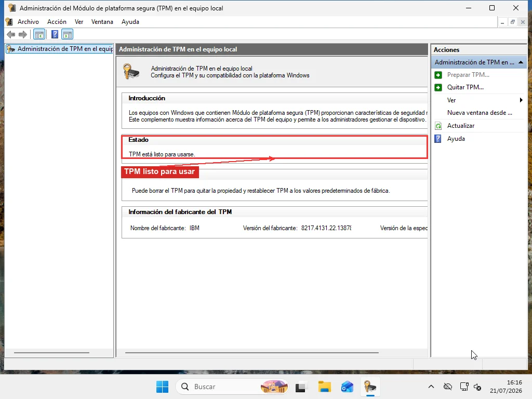This screenshot has height=399, width=532.
Task: Open the Ayuda menu in the menu bar
Action: [x=130, y=22]
